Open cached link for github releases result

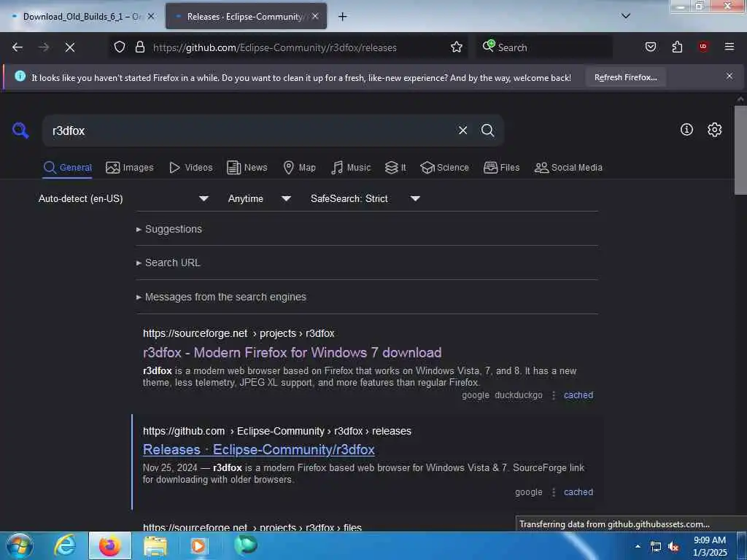coord(578,492)
